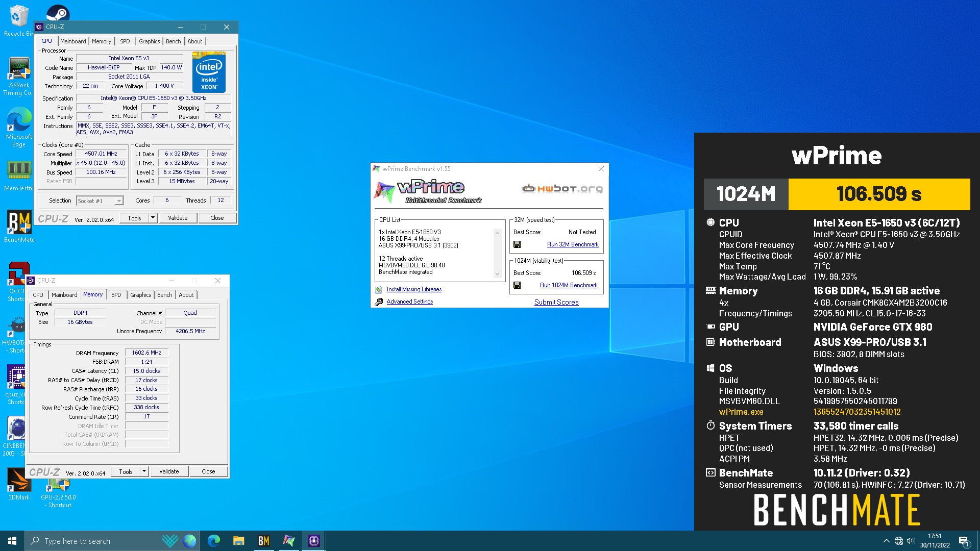Run the 32M Benchmark link
Viewport: 980px width, 551px height.
click(573, 244)
